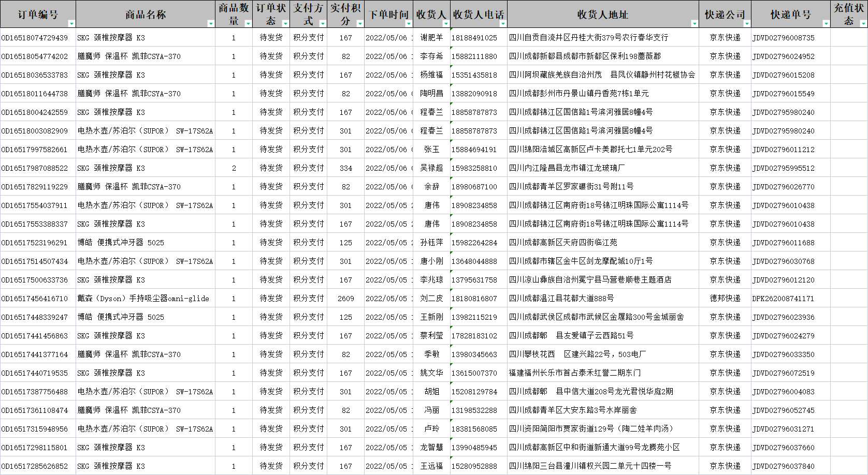The width and height of the screenshot is (868, 475).
Task: Select recipient name 王远福
Action: pyautogui.click(x=431, y=466)
